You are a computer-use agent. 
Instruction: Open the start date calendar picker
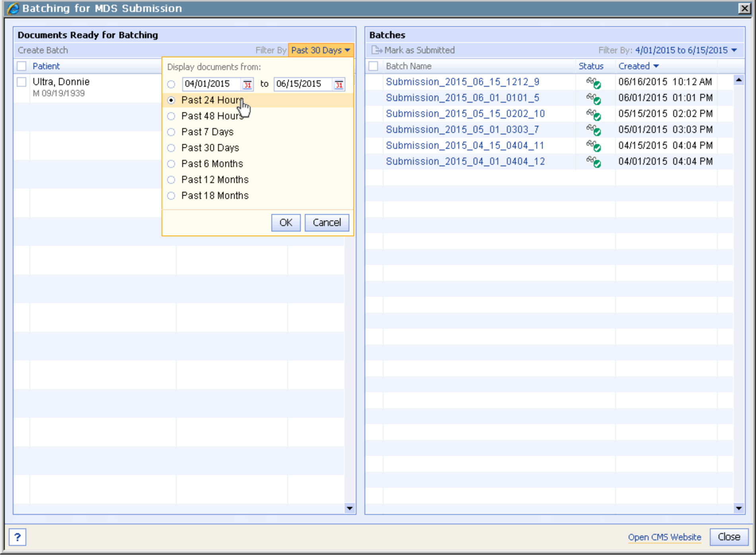[x=247, y=84]
